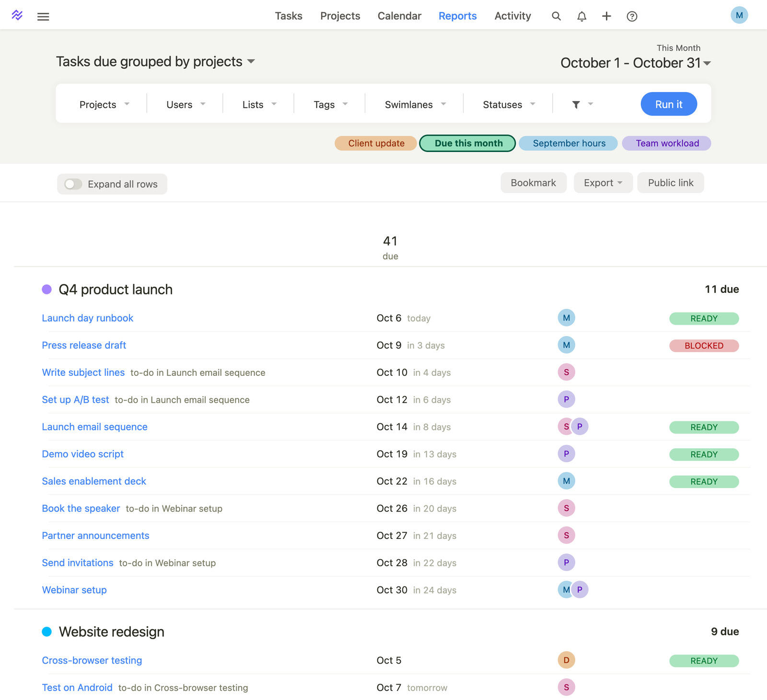The image size is (767, 700).
Task: Click assignee S on Write subject lines
Action: [566, 372]
